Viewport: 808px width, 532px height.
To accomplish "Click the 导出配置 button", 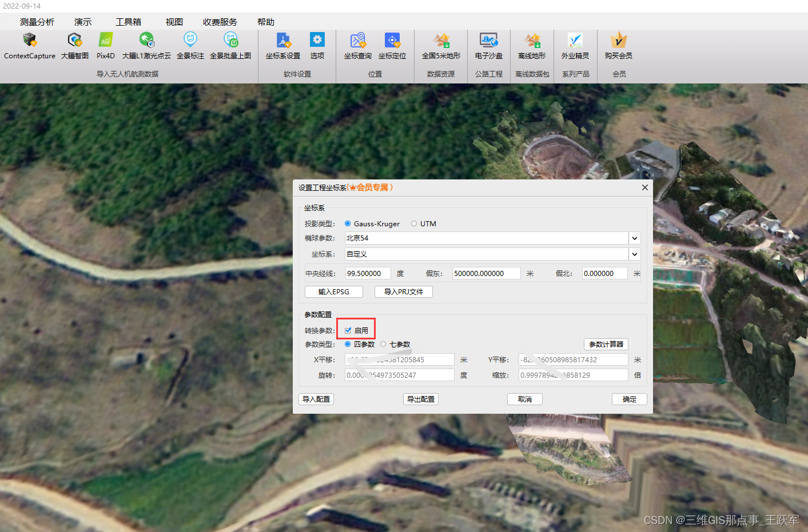I will (421, 399).
